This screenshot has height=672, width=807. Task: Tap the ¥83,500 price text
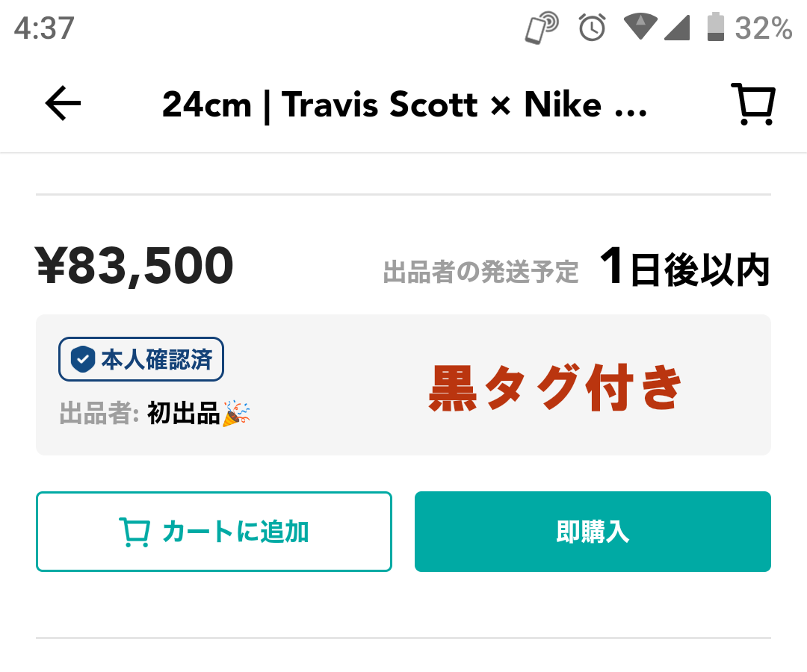point(134,267)
